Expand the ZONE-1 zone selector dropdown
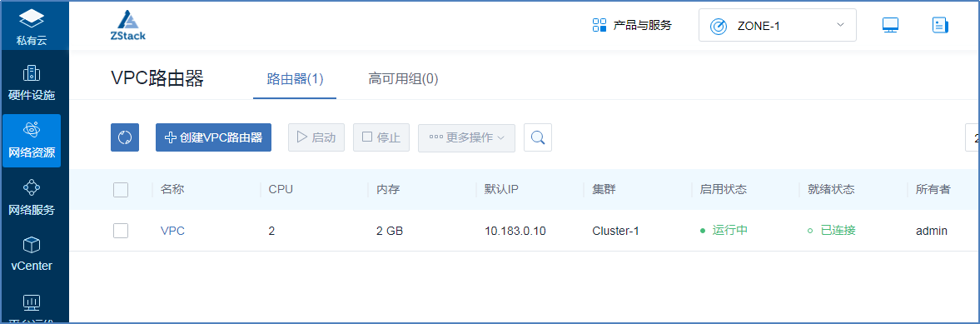This screenshot has width=980, height=324. (x=778, y=26)
